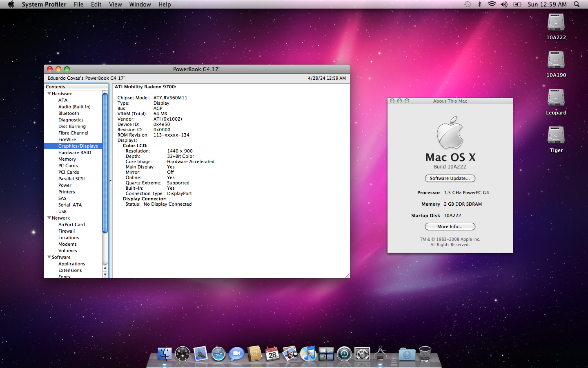588x368 pixels.
Task: Open System Preferences from the Dock
Action: tap(362, 354)
